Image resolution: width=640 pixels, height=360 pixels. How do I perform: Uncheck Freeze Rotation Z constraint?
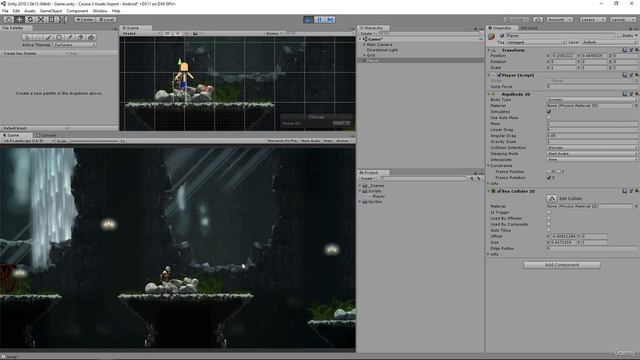(549, 178)
